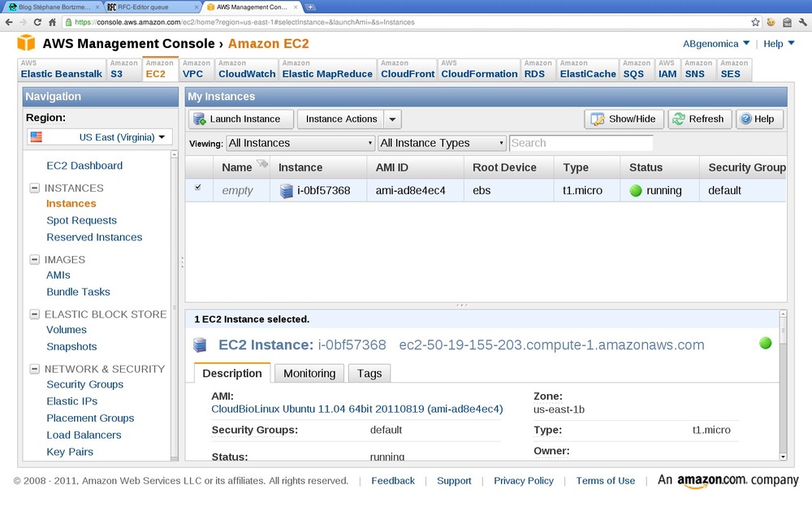Open the Amazon SNS service tab
This screenshot has width=812, height=507.
click(x=698, y=69)
